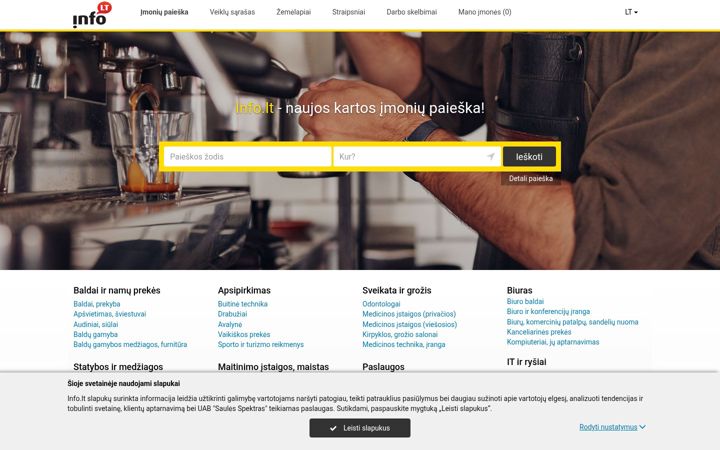Open Kanceliarinės prekės link
The image size is (720, 450).
point(539,332)
